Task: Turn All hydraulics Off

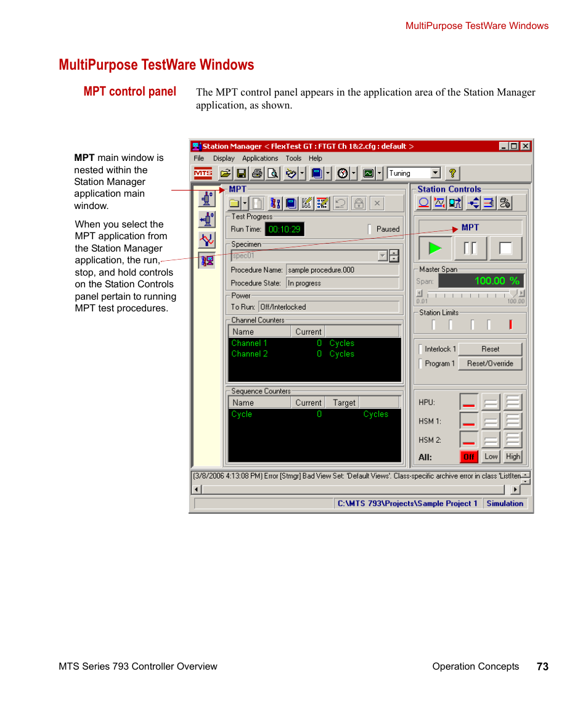Action: pos(468,456)
